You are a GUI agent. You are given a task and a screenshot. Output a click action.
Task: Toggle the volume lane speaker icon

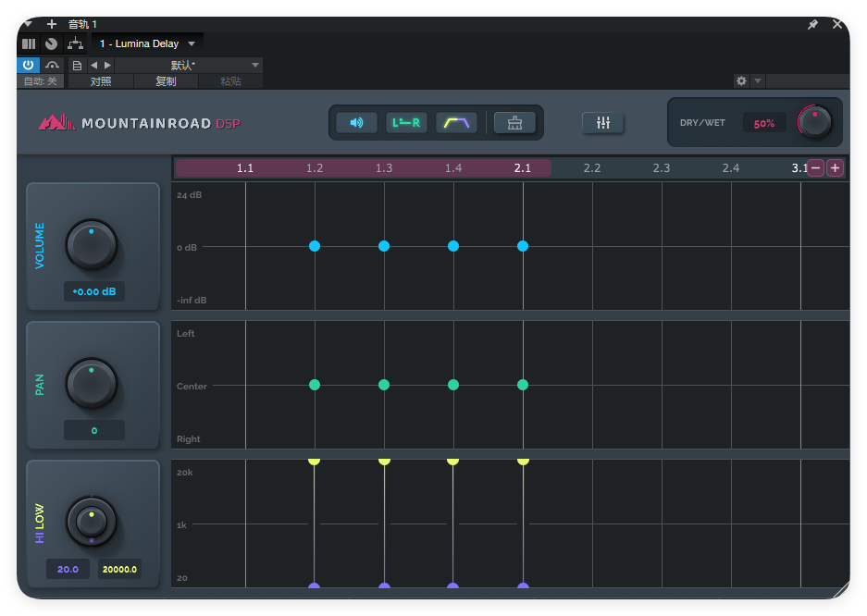tap(356, 122)
